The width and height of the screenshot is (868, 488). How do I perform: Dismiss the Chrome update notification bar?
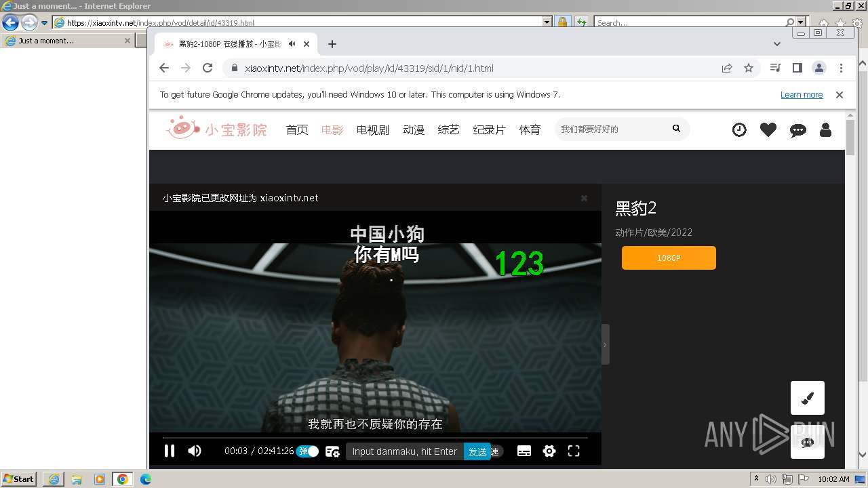[x=840, y=95]
